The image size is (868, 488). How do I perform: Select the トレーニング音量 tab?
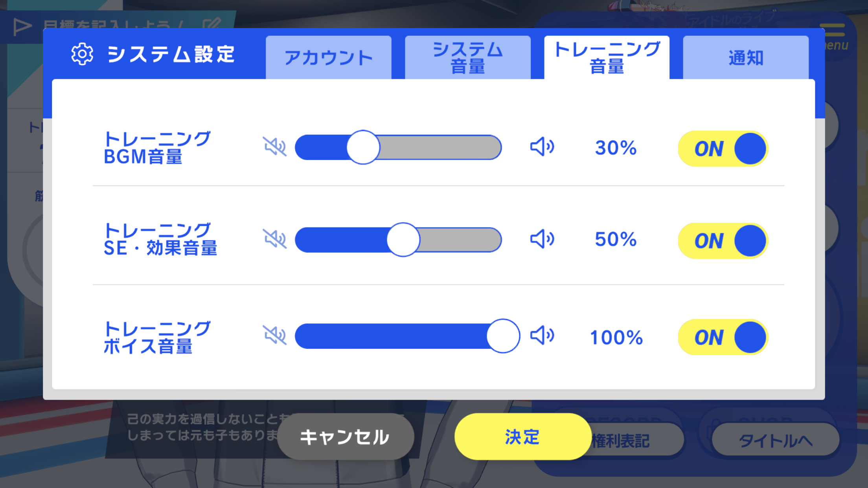(607, 58)
